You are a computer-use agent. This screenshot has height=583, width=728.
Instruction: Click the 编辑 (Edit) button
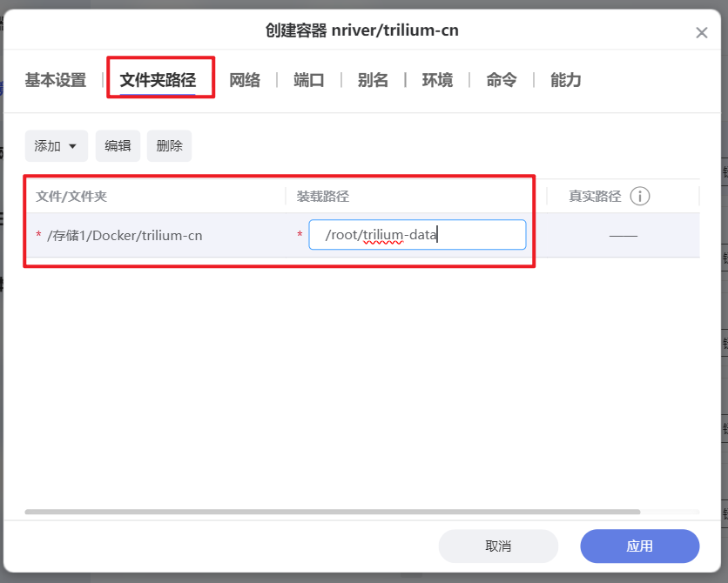[x=118, y=145]
